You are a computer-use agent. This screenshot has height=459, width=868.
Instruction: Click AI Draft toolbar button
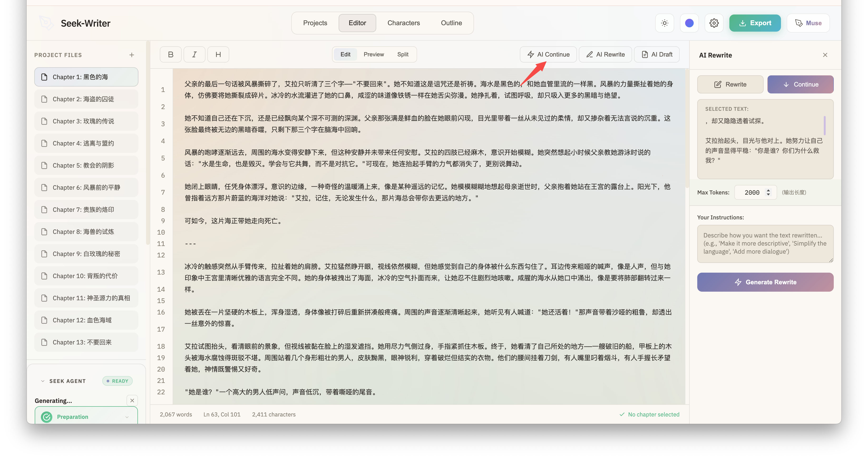coord(657,54)
